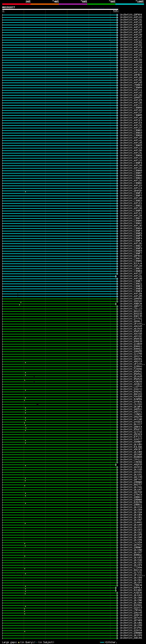The width and height of the screenshot is (146, 644).
Task: Click the UniRef100_A0FL99 label
Action: [131, 35]
